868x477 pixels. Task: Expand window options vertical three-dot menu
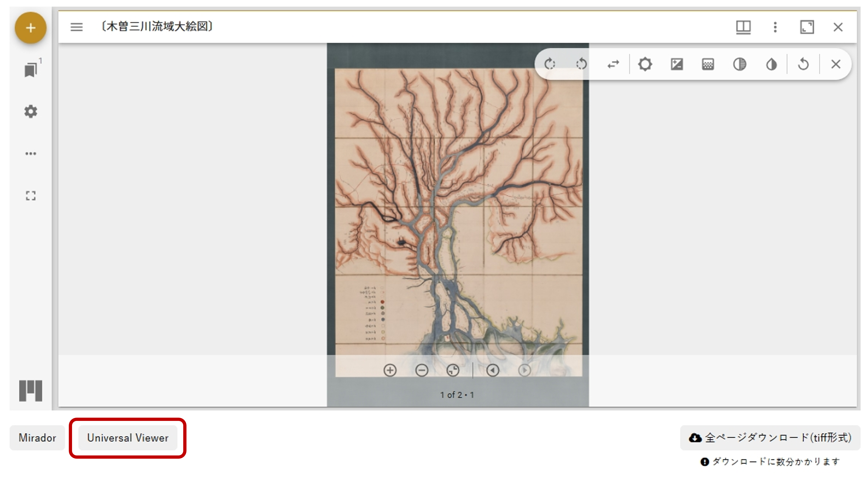pos(775,27)
